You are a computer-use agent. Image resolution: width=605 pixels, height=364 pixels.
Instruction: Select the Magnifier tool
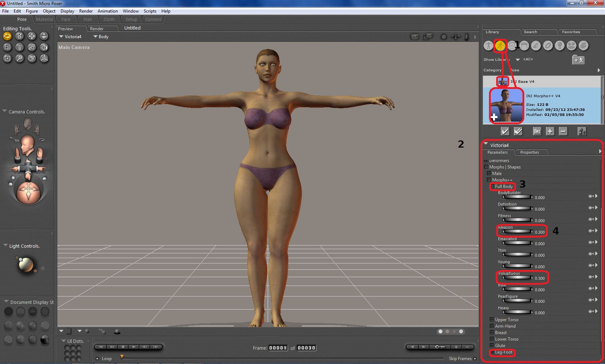click(x=19, y=58)
